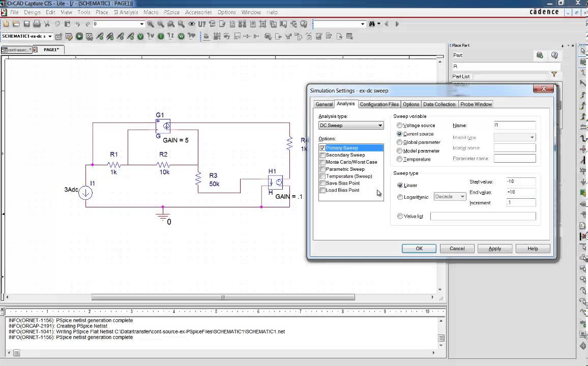Open the Place menu
Screen dimensions: 588x366
(102, 12)
